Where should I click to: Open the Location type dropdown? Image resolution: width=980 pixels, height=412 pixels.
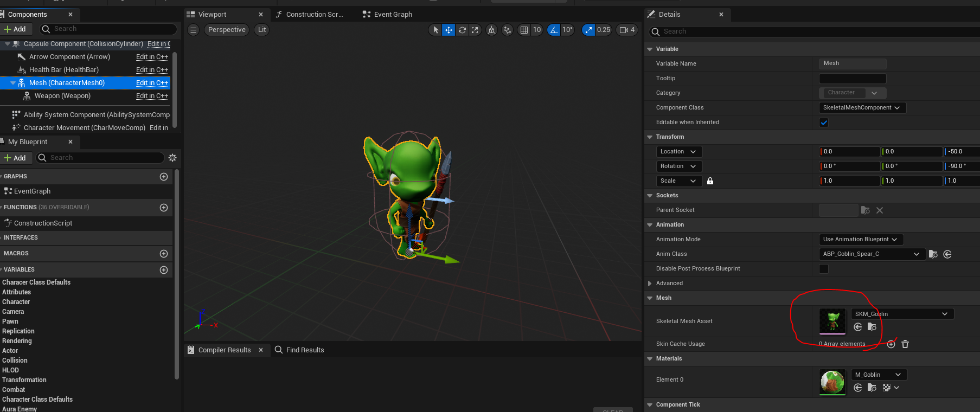point(679,152)
